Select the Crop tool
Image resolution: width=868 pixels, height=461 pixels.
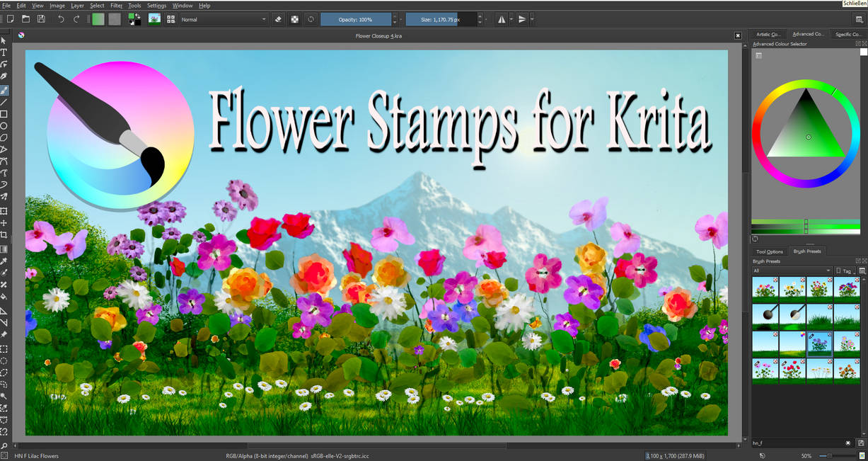click(4, 235)
